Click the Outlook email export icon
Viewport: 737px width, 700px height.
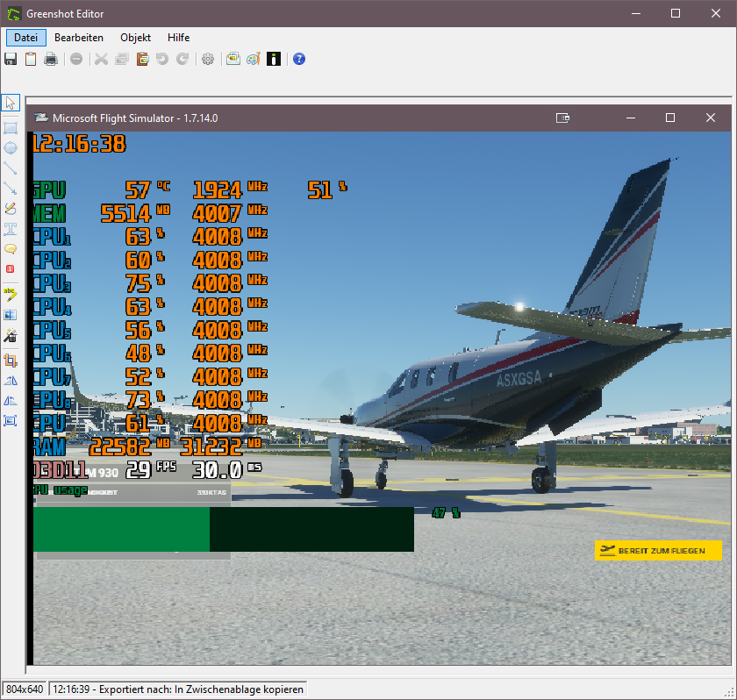pos(233,59)
